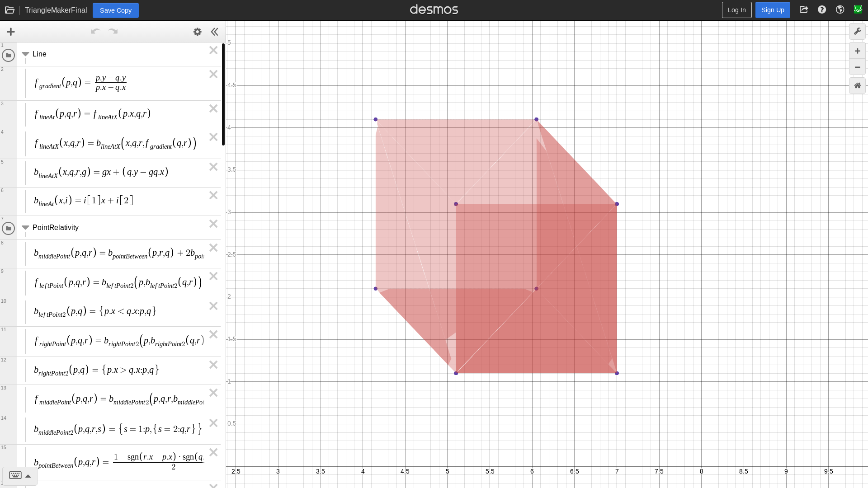This screenshot has height=488, width=868.
Task: Collapse the PointRelativity folder
Action: [x=25, y=228]
